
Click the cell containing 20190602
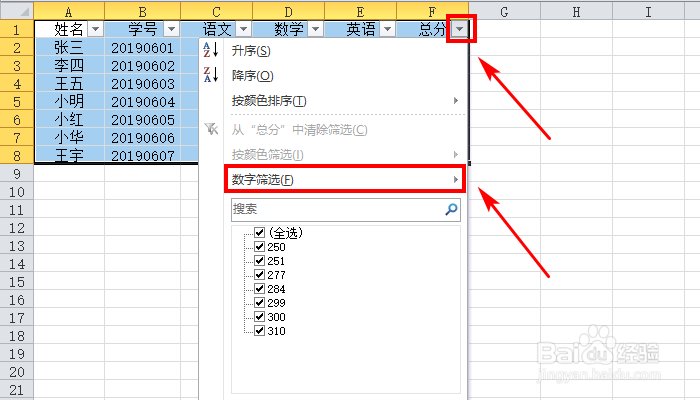[x=142, y=66]
